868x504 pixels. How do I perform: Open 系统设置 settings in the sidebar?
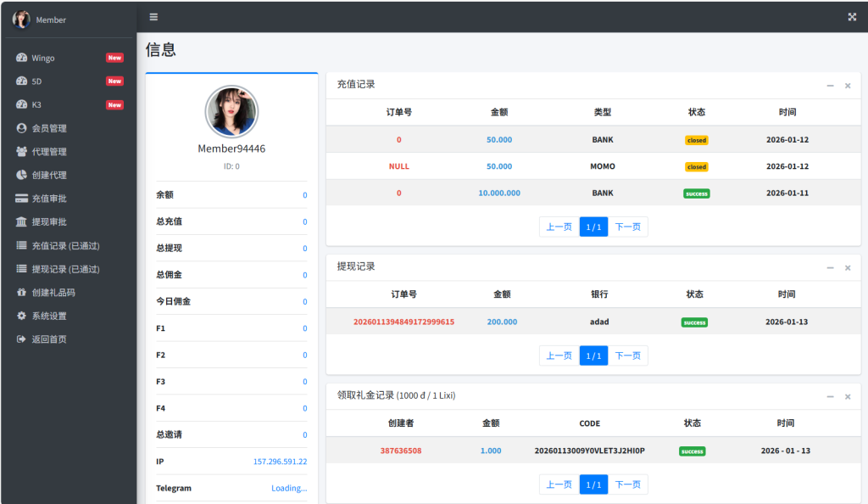click(x=53, y=315)
